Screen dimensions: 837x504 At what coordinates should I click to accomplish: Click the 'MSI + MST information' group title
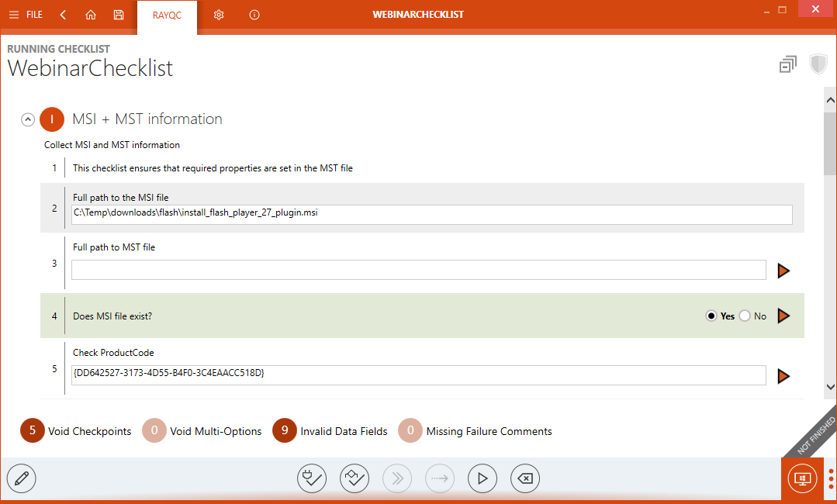[147, 119]
